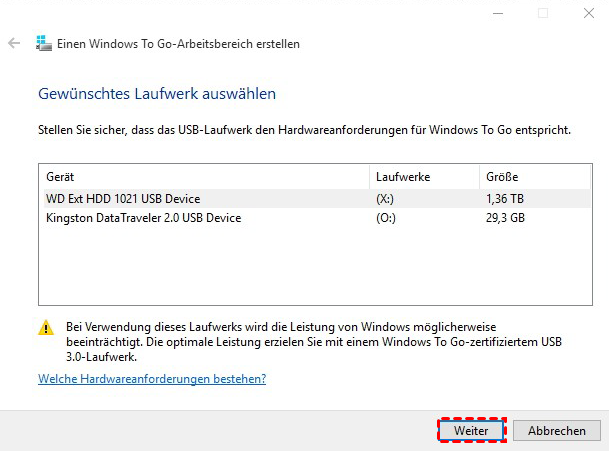This screenshot has height=451, width=609.
Task: Click the (O:) drive letter cell
Action: coord(386,218)
